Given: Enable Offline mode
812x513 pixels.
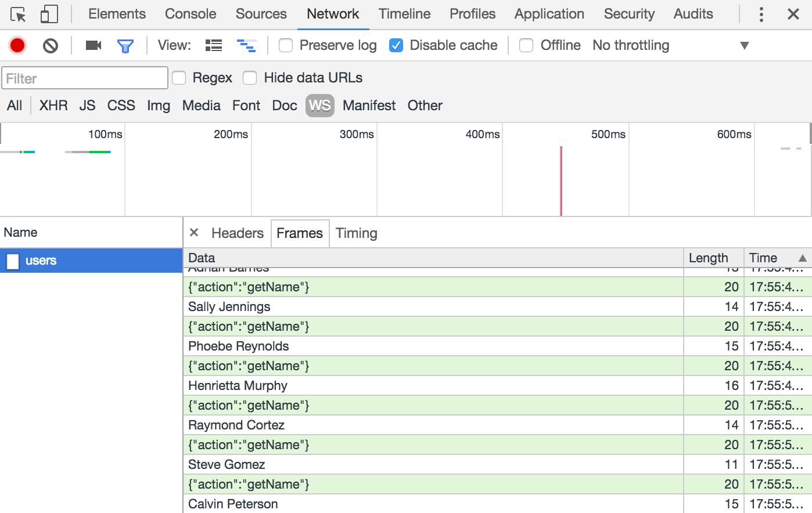Looking at the screenshot, I should coord(526,45).
